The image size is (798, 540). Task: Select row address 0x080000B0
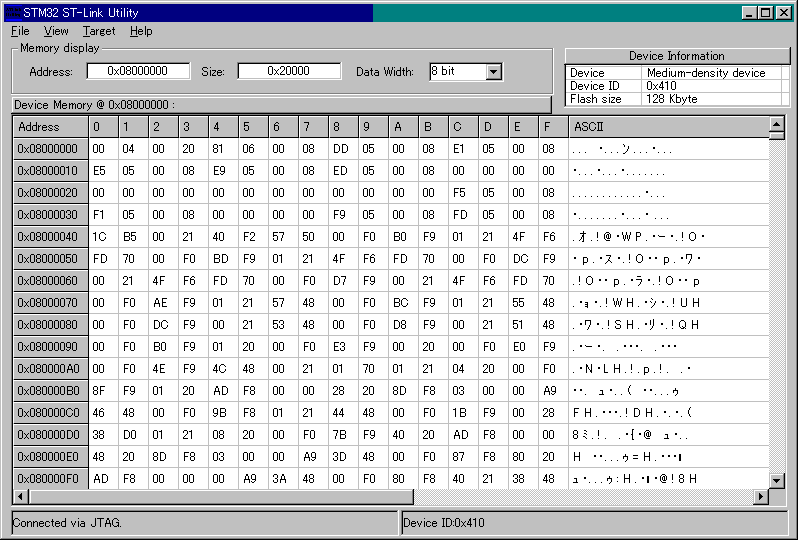(x=50, y=391)
